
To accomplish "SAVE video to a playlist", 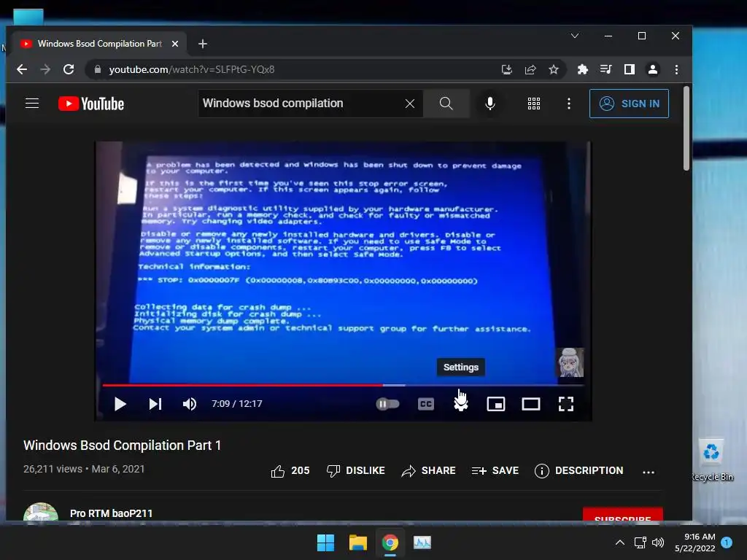I will (x=495, y=471).
